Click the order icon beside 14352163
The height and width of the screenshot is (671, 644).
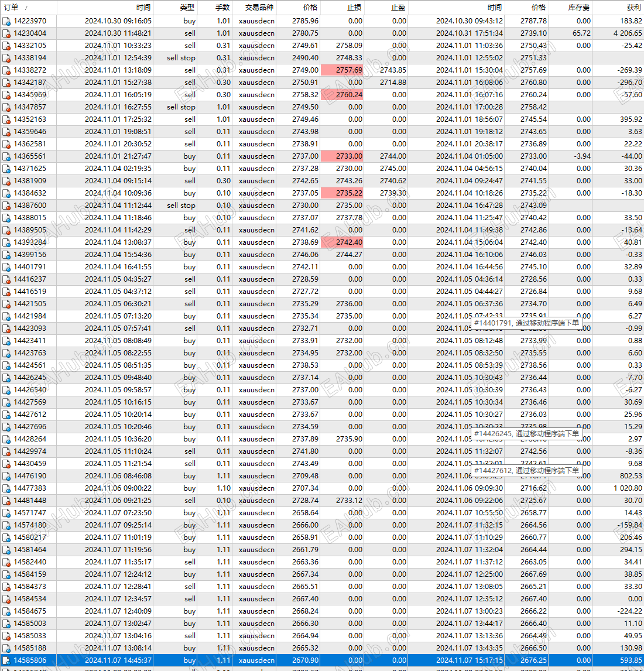click(x=6, y=119)
